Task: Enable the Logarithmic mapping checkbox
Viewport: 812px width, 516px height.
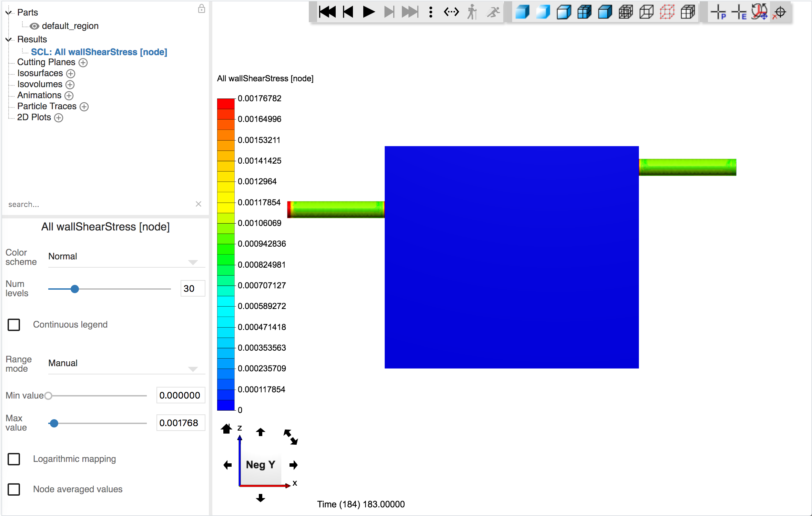Action: [14, 459]
